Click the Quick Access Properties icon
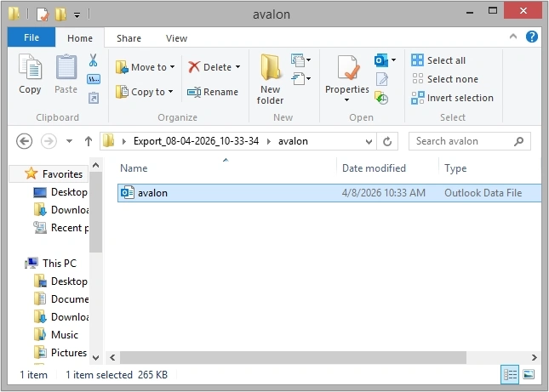The height and width of the screenshot is (392, 549). click(x=43, y=14)
